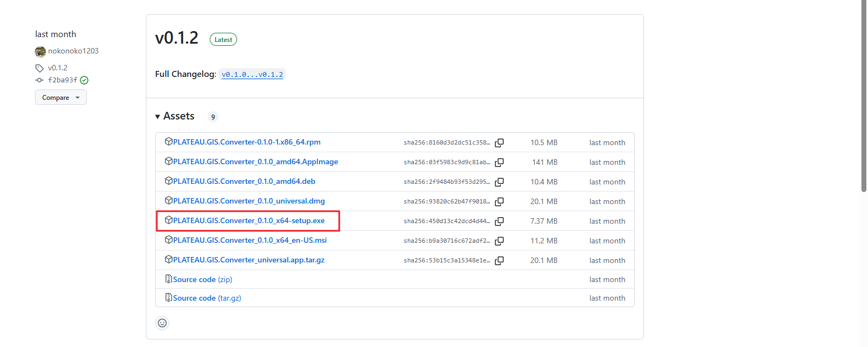
Task: Collapse the Assets section
Action: click(x=175, y=116)
